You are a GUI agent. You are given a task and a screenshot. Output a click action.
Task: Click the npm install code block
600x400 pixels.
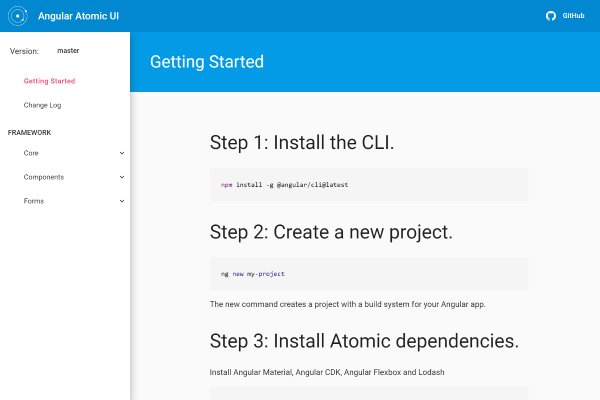368,185
